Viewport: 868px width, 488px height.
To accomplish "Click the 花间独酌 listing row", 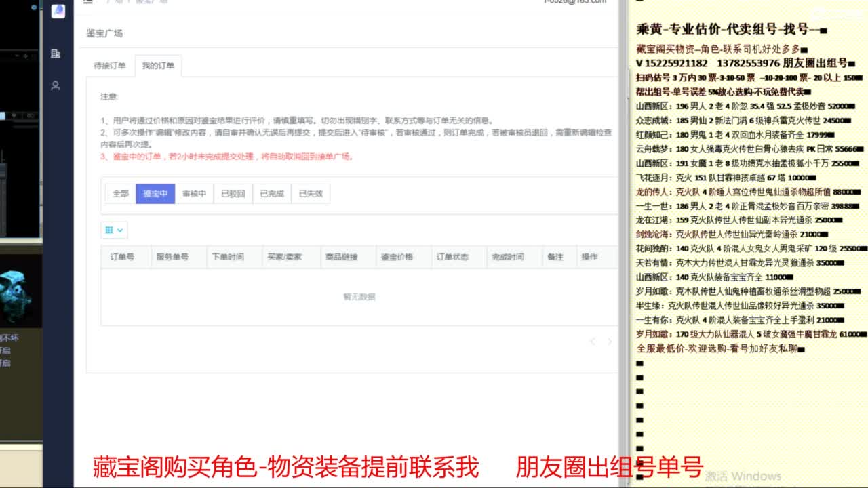I will (751, 248).
